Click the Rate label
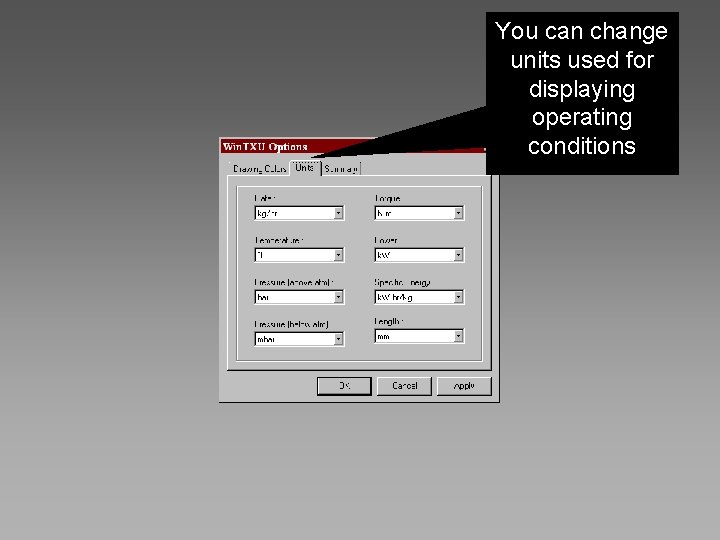Image resolution: width=720 pixels, height=540 pixels. (265, 198)
